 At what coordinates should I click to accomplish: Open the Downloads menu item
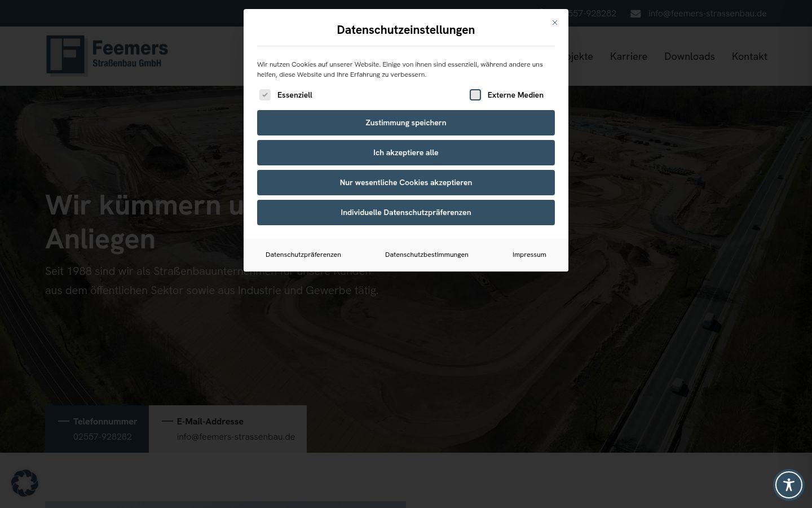(690, 56)
